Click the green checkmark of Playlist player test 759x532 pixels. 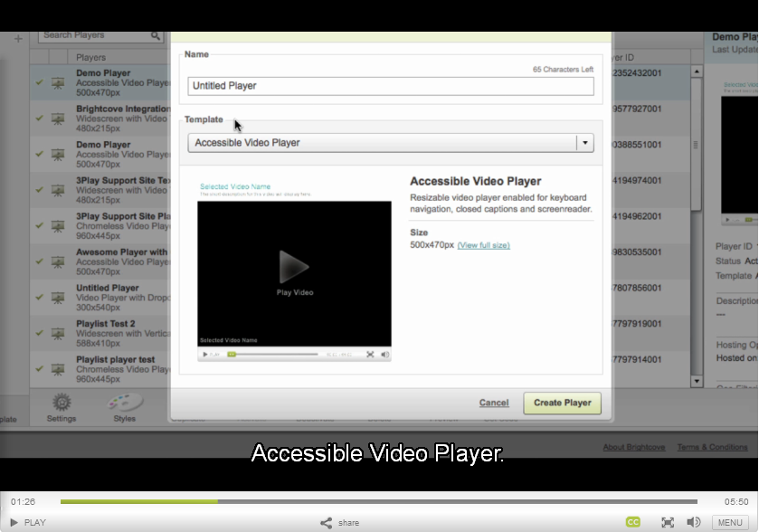click(x=40, y=369)
